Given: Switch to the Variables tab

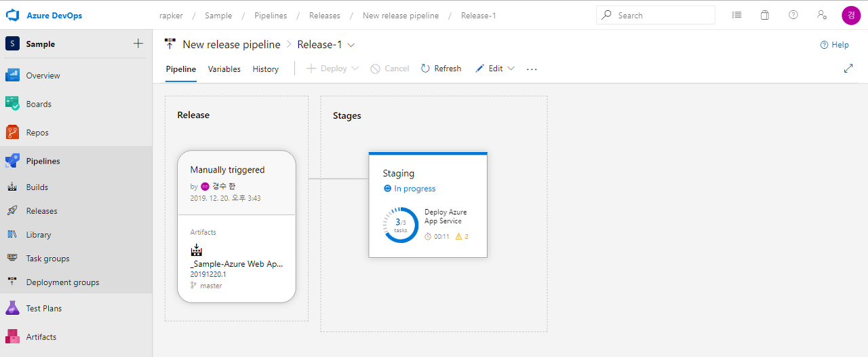Looking at the screenshot, I should coord(224,69).
